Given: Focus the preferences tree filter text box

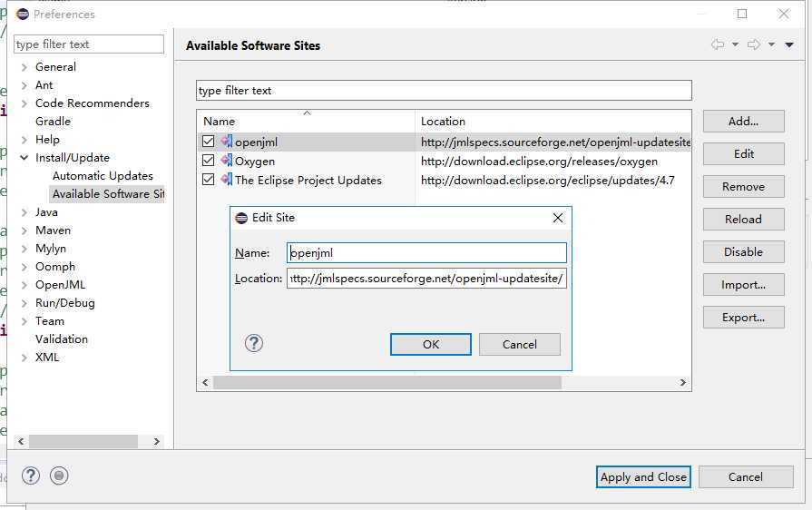Looking at the screenshot, I should point(89,44).
